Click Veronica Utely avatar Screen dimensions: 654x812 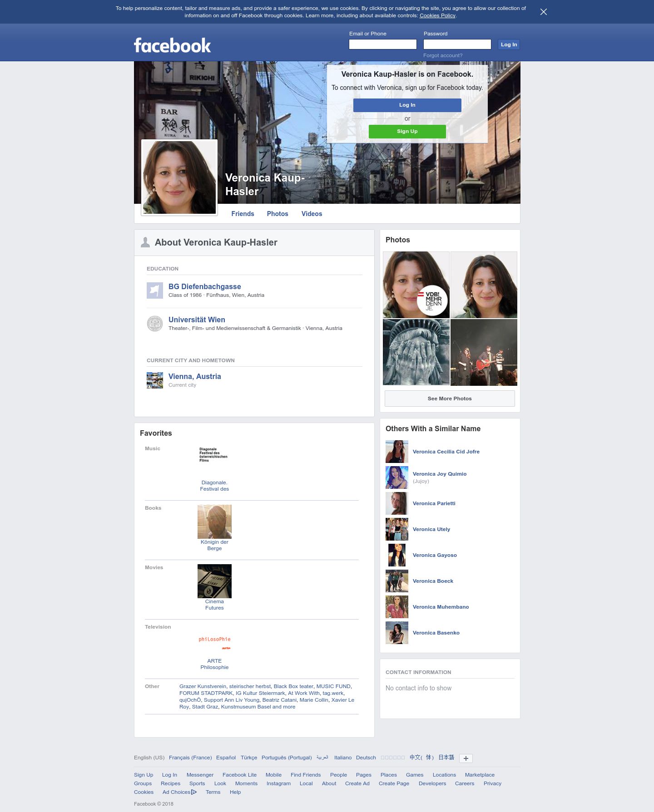397,529
